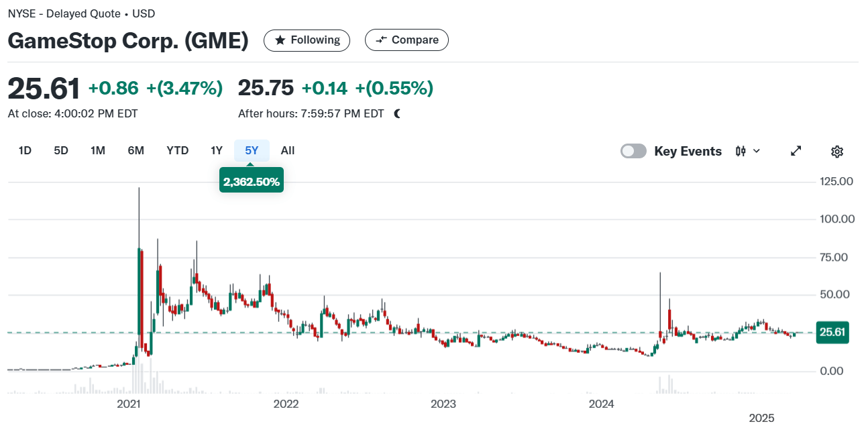Open chart settings gear icon
Screen dimensions: 868x428
point(836,151)
